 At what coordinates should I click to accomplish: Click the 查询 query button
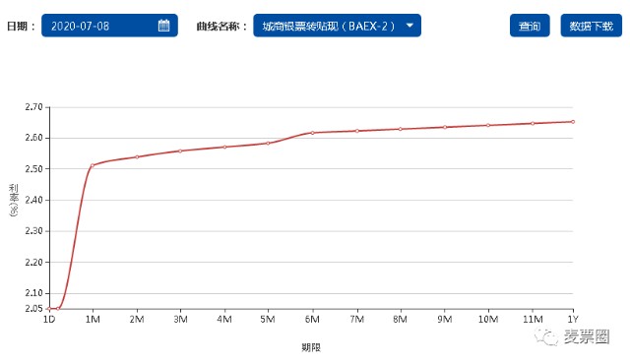coord(530,26)
